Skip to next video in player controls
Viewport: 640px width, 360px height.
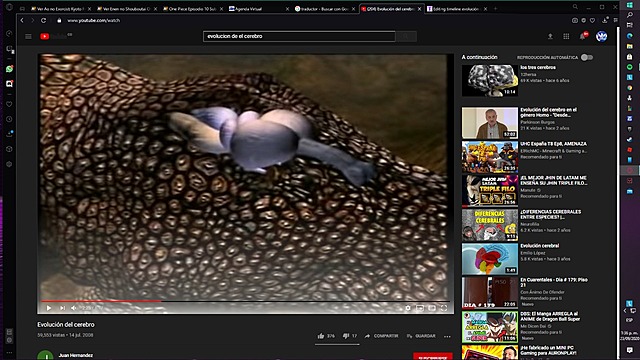click(x=62, y=308)
